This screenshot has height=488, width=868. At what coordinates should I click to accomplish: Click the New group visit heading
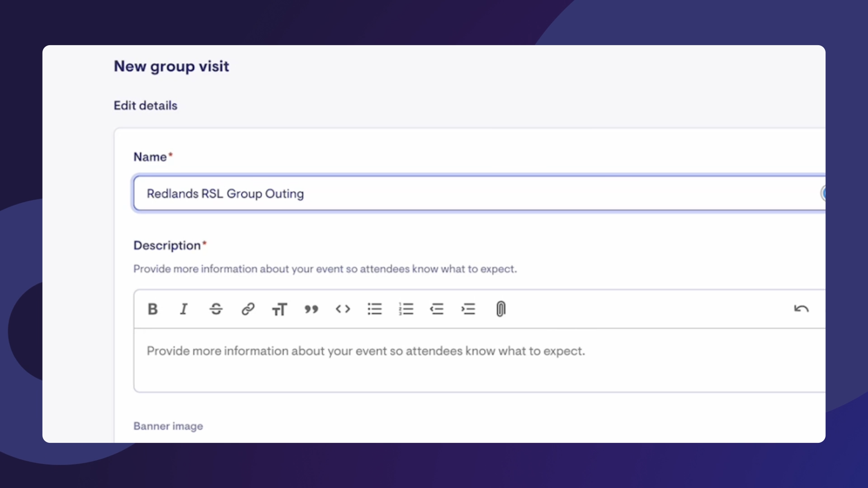click(171, 66)
